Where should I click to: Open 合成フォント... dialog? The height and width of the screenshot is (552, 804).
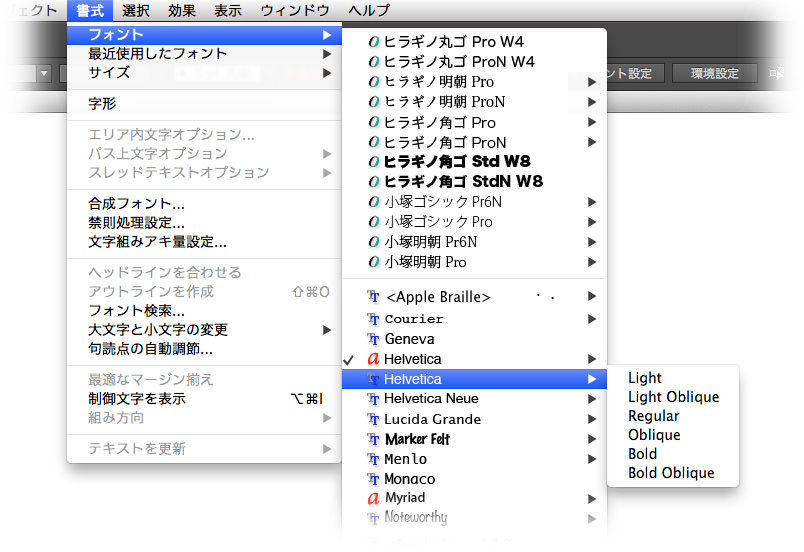(205, 203)
